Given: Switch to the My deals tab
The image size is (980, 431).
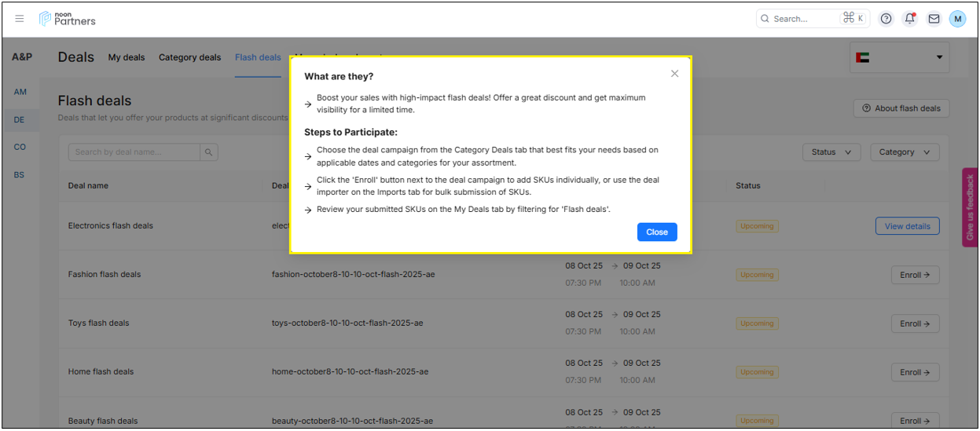Looking at the screenshot, I should [127, 57].
